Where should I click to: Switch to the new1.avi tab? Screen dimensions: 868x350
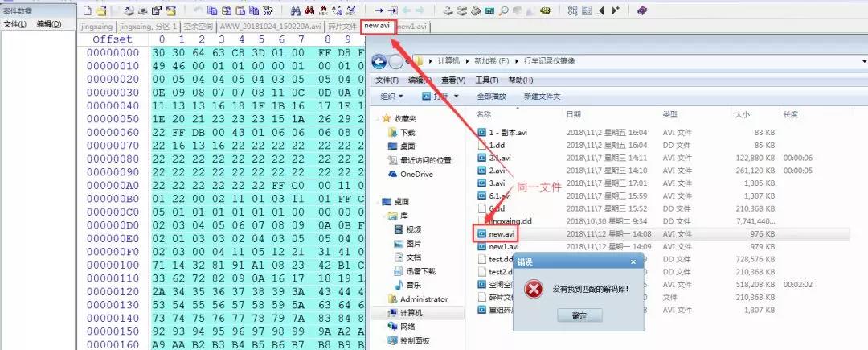pyautogui.click(x=412, y=27)
